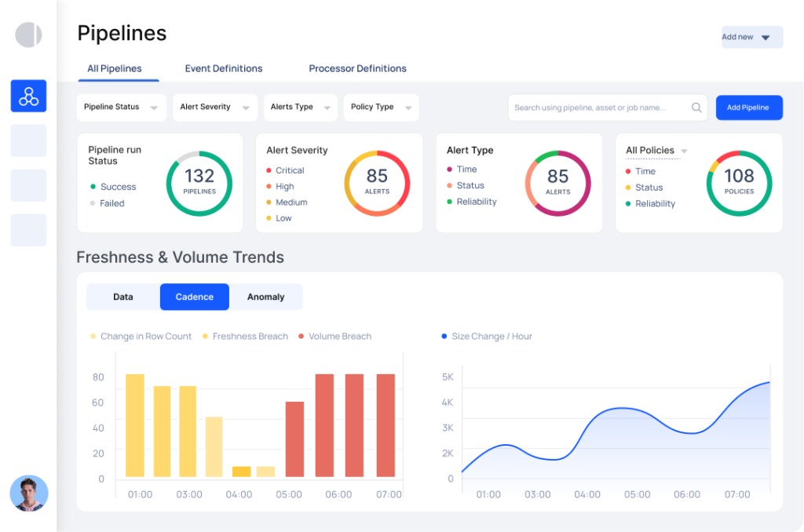Click the 85 Alerts severity donut chart
Screen dimensions: 804x532
377,184
